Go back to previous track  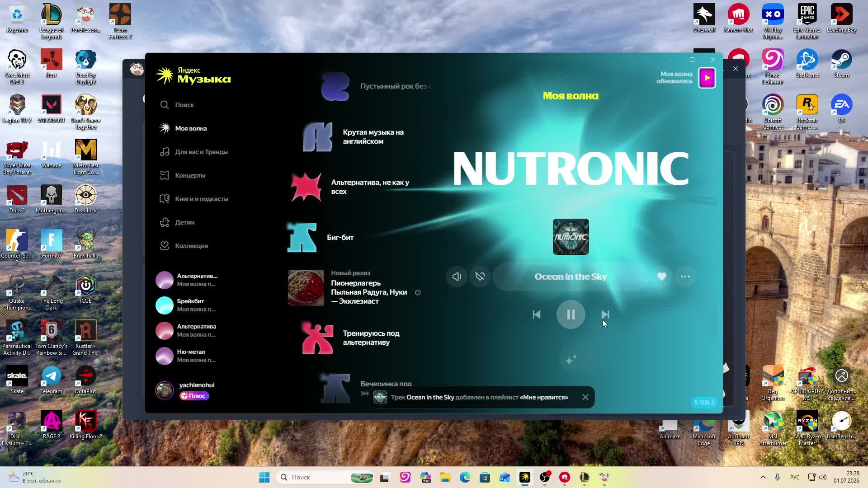(x=537, y=314)
